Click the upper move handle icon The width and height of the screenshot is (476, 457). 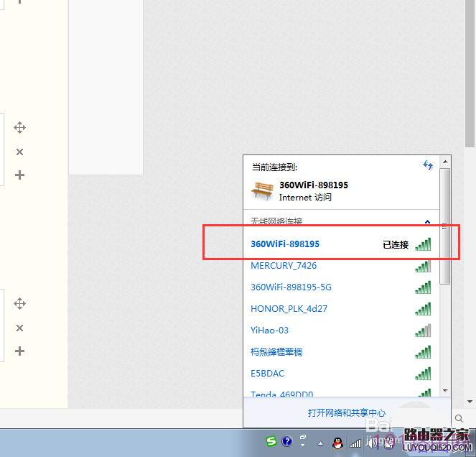pos(19,128)
